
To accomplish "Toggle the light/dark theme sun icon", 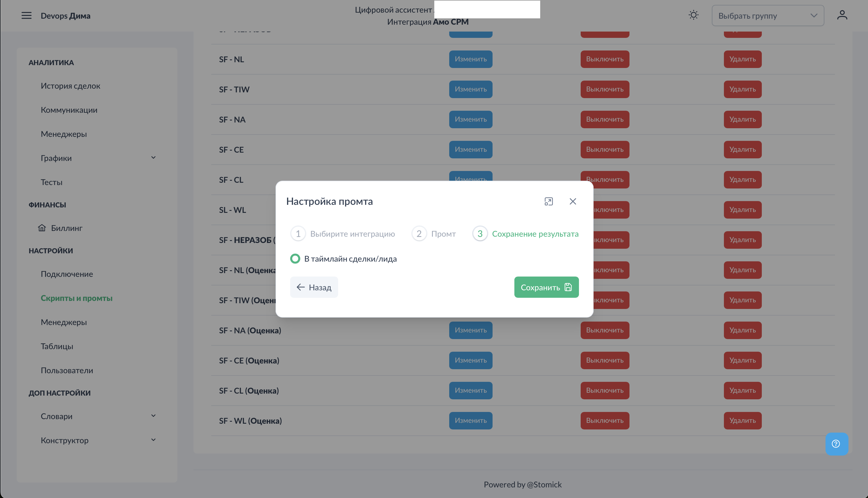I will point(693,15).
